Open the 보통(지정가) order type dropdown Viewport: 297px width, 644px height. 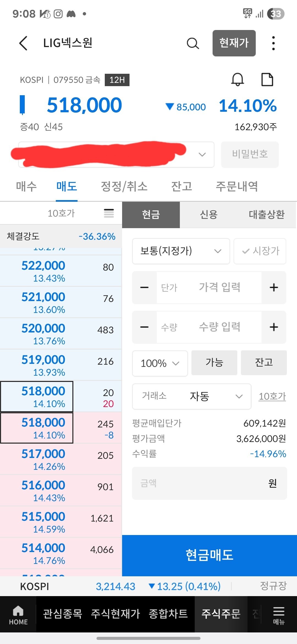point(181,251)
